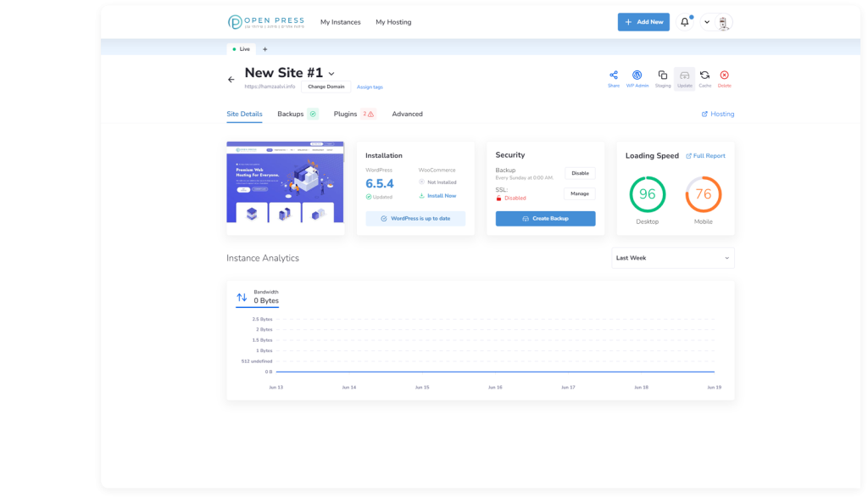This screenshot has width=868, height=498.
Task: Clear site cache with Cache icon
Action: (704, 76)
